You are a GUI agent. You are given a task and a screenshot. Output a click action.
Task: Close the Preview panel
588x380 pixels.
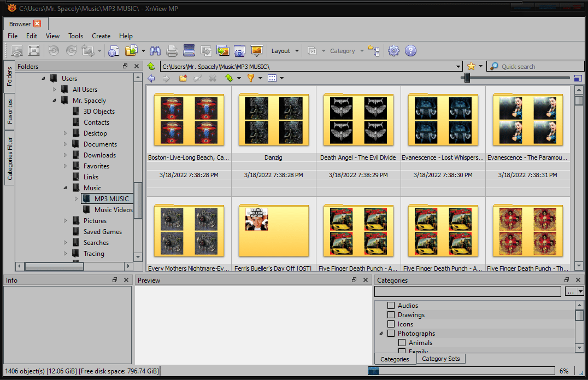(x=366, y=280)
